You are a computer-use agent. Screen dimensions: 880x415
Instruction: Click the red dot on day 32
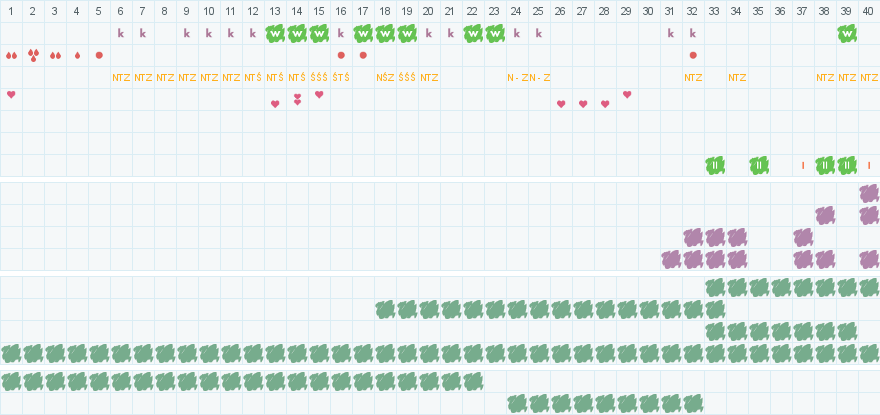coord(693,55)
